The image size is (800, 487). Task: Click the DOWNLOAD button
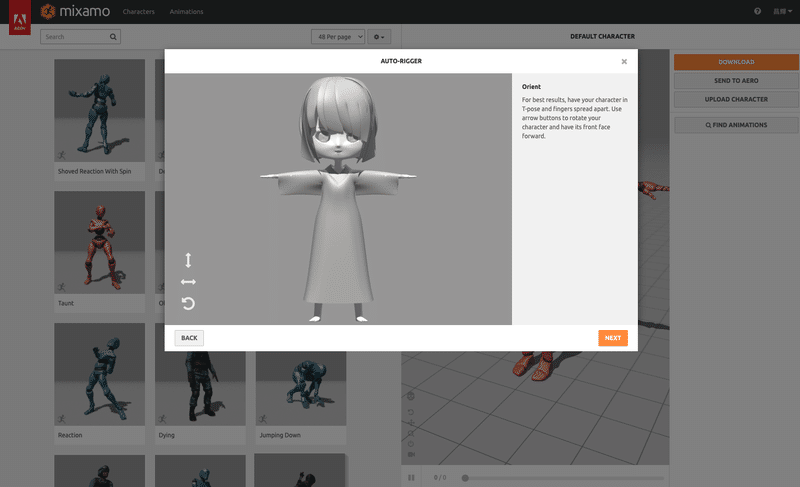tap(736, 62)
